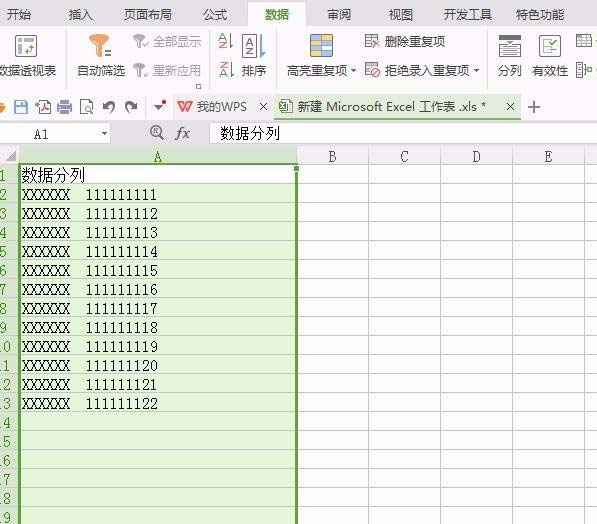This screenshot has height=524, width=597.
Task: Click cell with XXXXXX 111111122
Action: point(158,403)
